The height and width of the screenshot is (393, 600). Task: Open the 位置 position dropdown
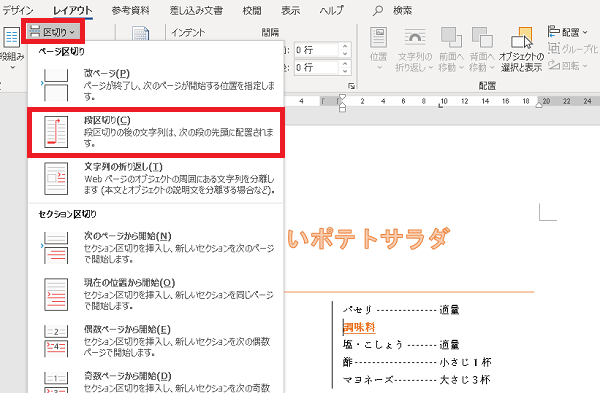[378, 49]
